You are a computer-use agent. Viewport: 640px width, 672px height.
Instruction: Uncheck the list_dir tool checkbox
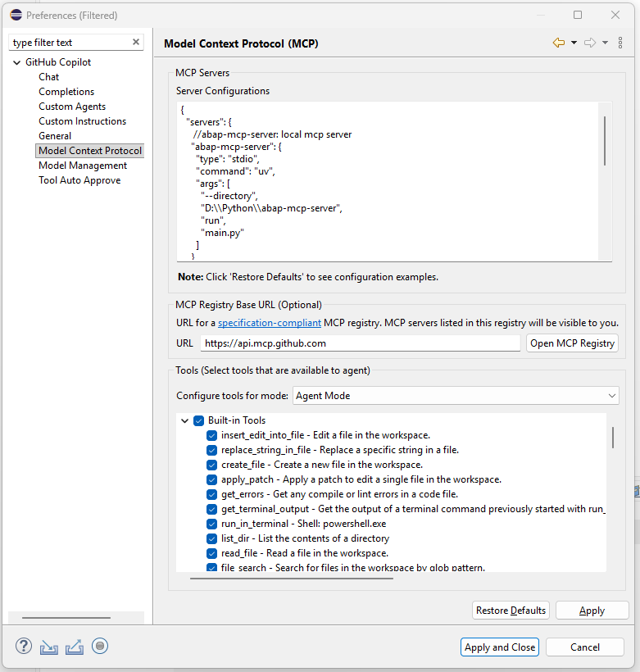click(211, 538)
